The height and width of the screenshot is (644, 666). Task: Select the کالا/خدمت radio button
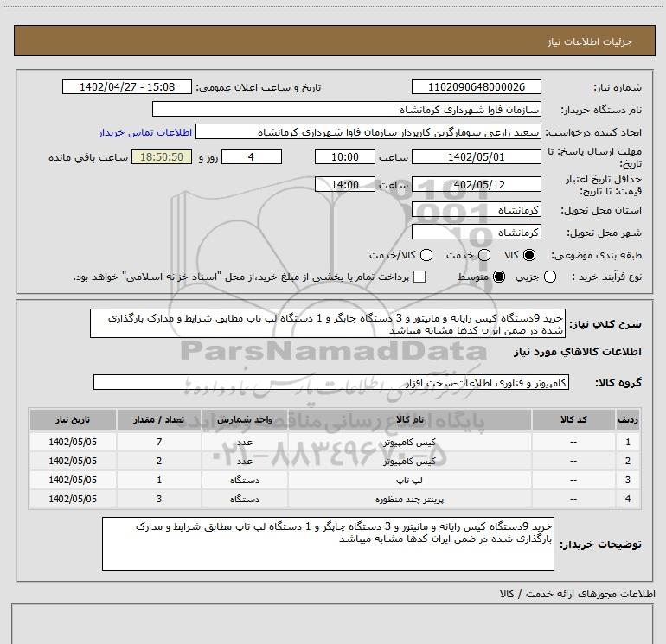point(426,255)
